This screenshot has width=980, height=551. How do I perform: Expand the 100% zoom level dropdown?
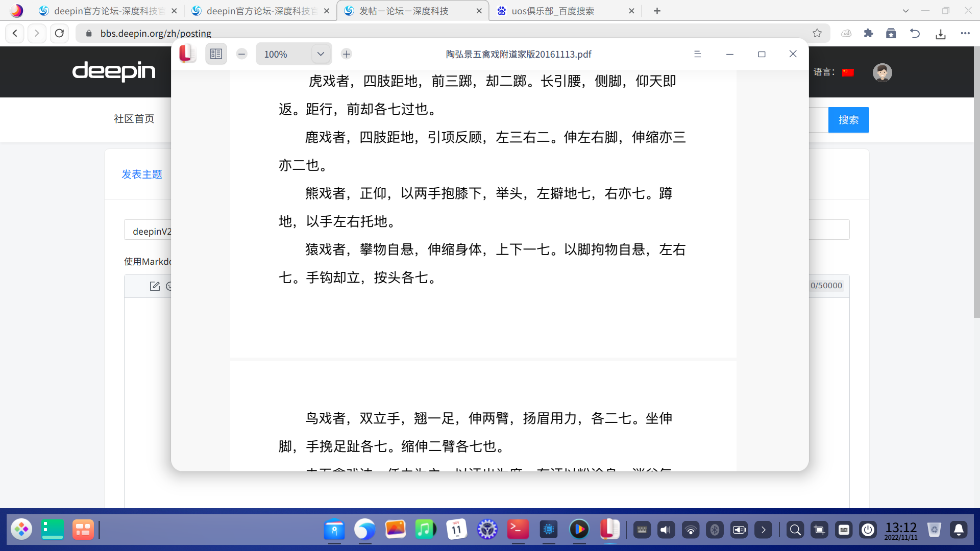(321, 54)
